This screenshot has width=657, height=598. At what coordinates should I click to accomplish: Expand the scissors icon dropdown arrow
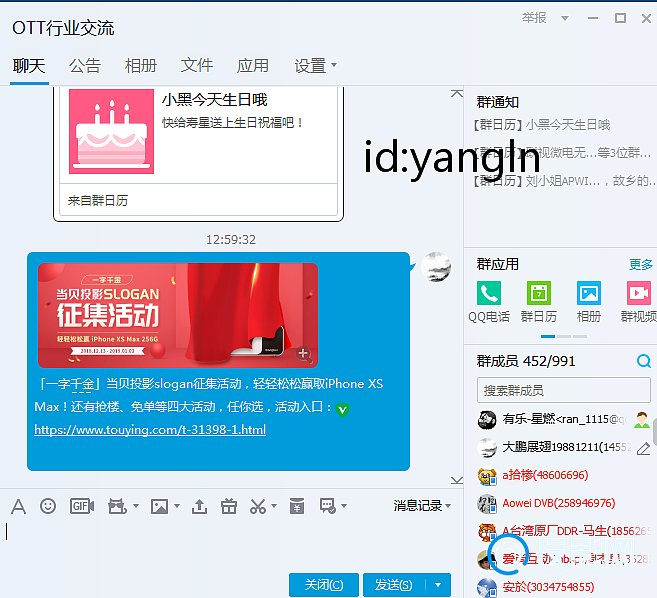[x=274, y=506]
